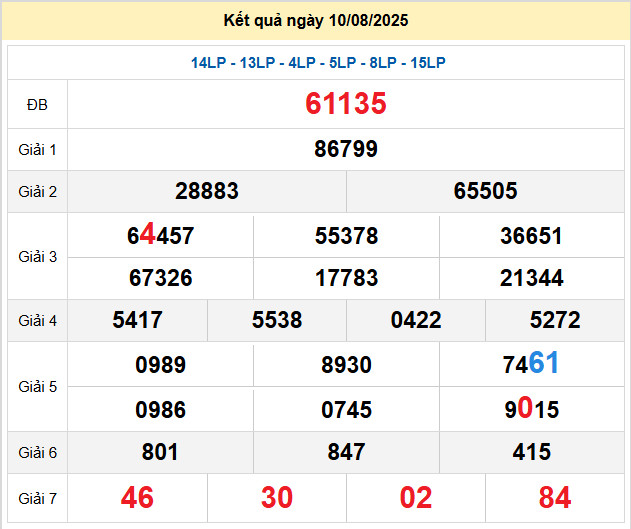Select fourth prize number 0422
Screen dimensions: 631x529
tap(416, 320)
